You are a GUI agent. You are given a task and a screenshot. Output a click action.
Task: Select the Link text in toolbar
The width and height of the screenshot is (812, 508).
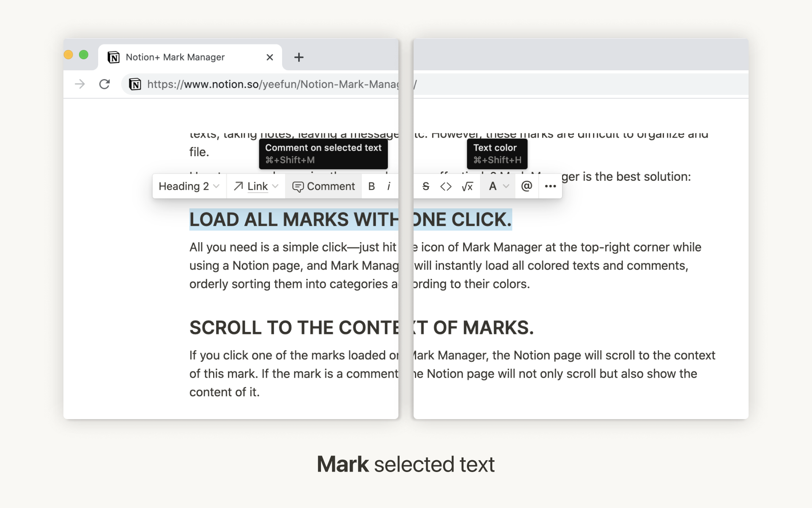256,186
